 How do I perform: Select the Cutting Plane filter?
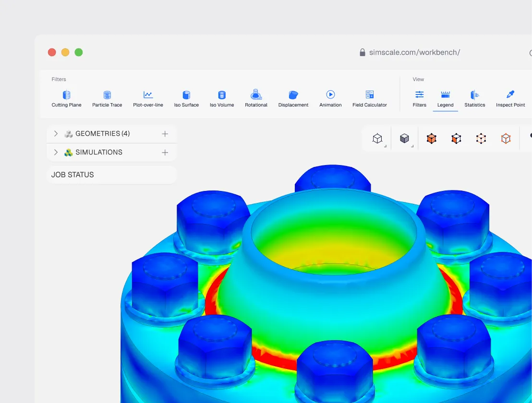click(x=66, y=99)
